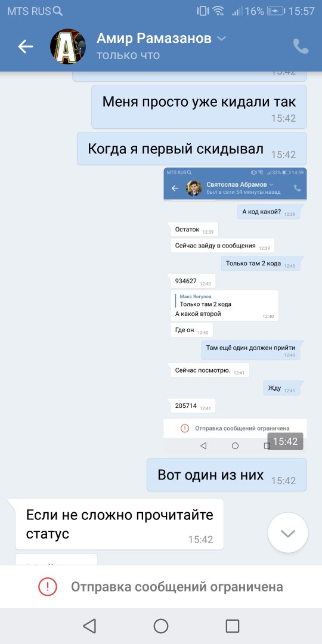Tap the Android back triangle button

pyautogui.click(x=89, y=626)
